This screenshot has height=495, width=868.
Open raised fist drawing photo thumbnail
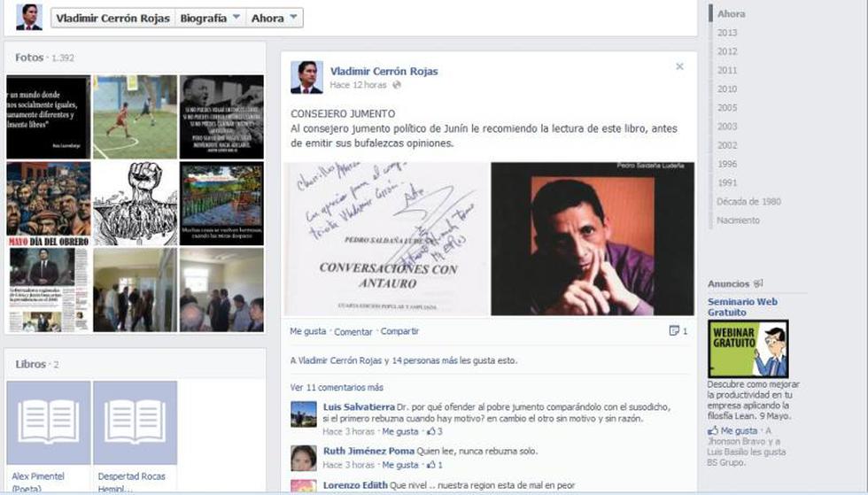[135, 204]
